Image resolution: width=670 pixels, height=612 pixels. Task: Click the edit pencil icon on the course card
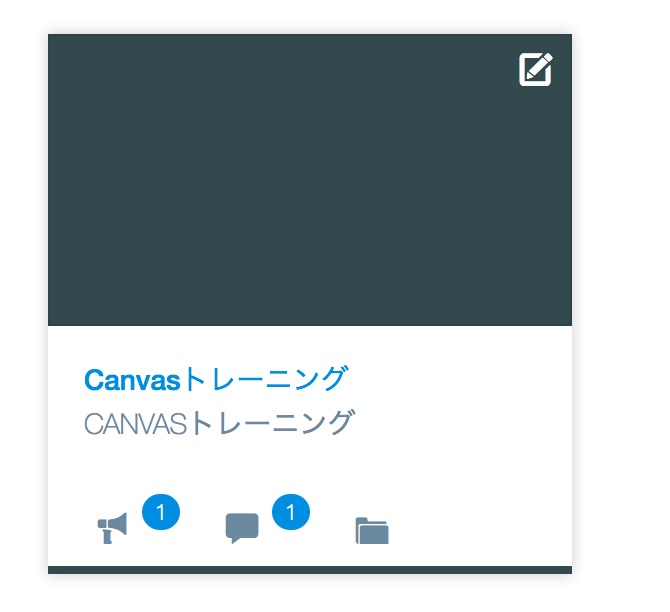(536, 69)
